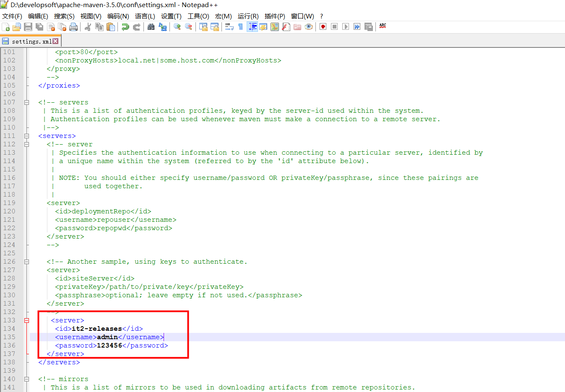Zoom out with the magnifier minus icon
Screen dimensions: 565x392
pyautogui.click(x=188, y=27)
